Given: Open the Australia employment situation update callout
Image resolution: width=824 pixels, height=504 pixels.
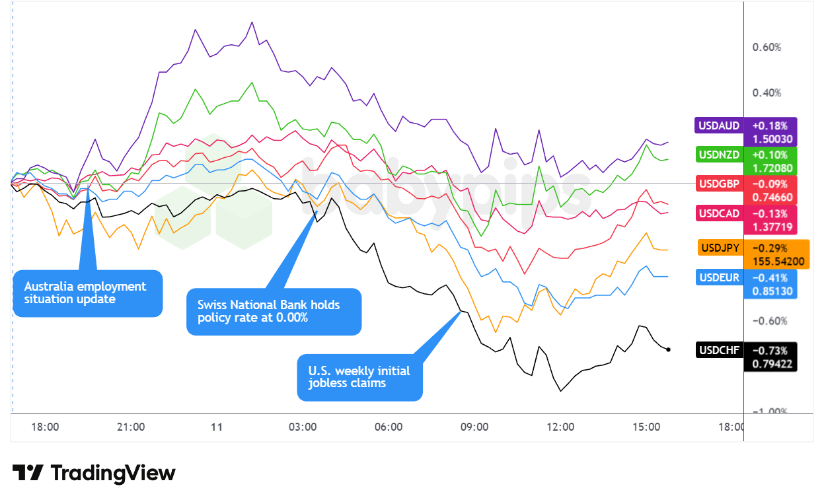Looking at the screenshot, I should coord(87,293).
